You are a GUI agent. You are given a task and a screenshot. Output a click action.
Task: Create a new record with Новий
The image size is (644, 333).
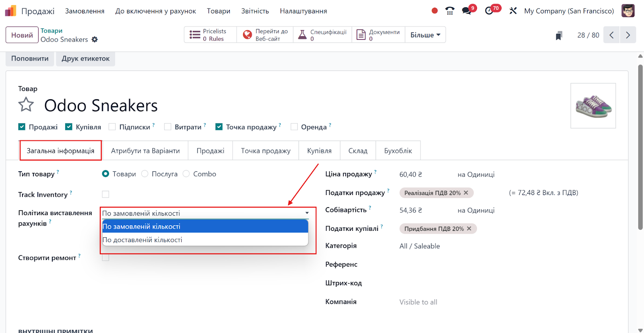coord(22,35)
